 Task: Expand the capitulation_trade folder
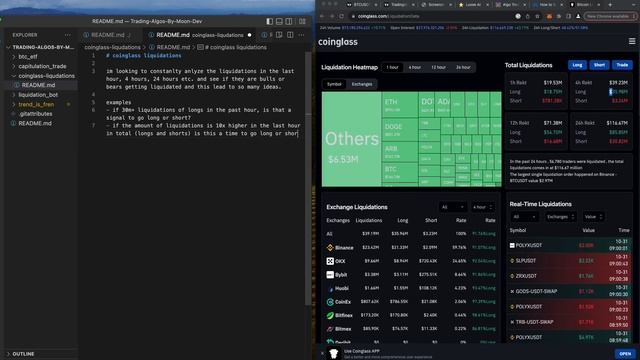[42, 66]
